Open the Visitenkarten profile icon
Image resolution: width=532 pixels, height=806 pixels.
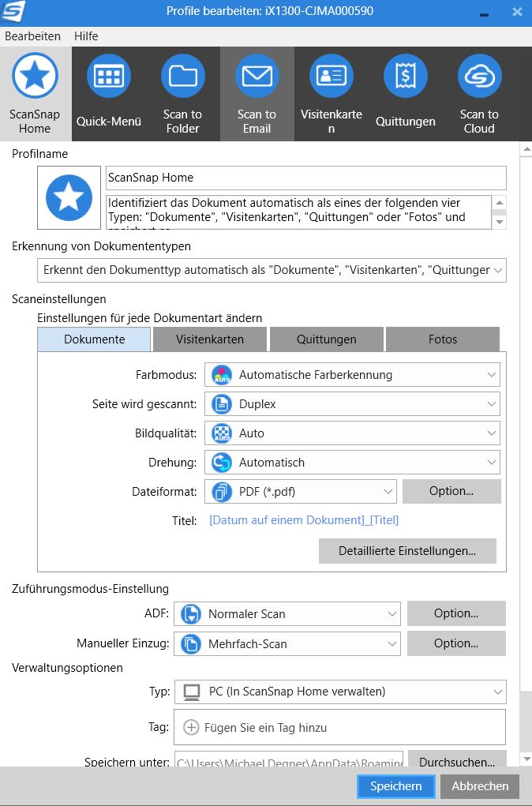pos(331,77)
